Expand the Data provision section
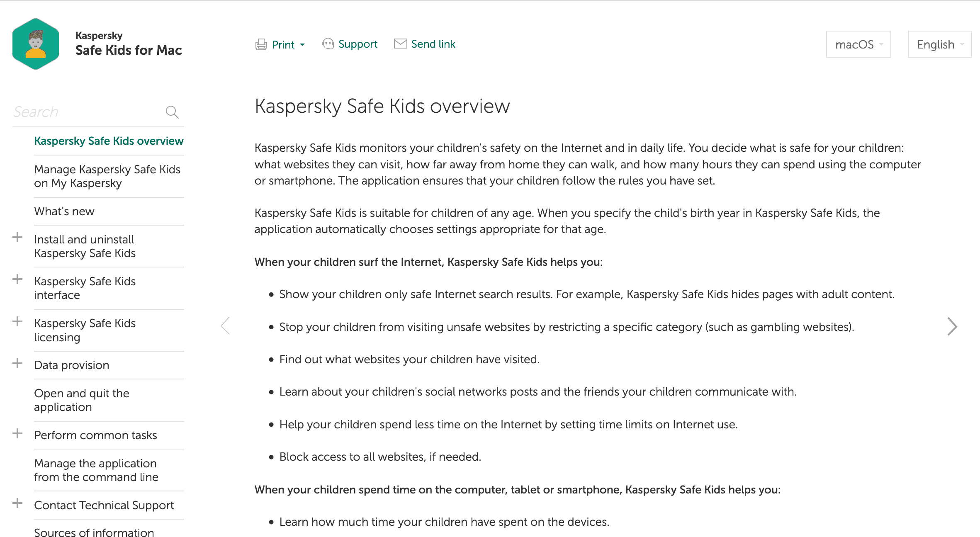This screenshot has height=537, width=980. pos(17,364)
